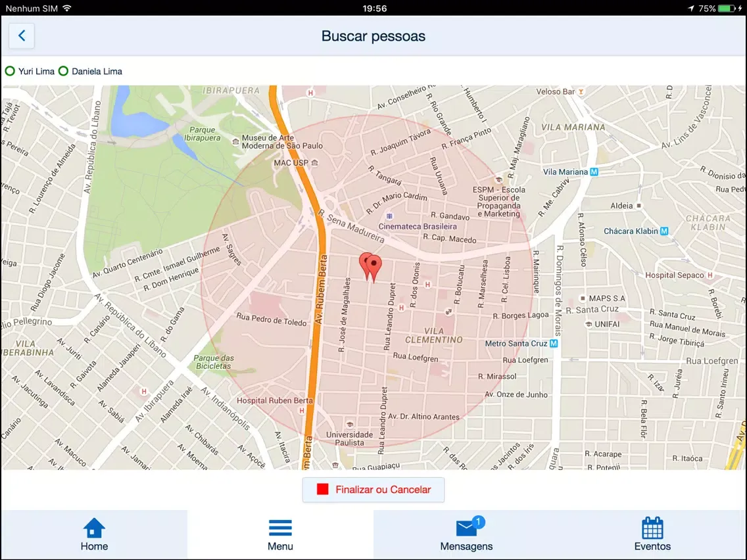Tap the Museu de Arte Moderna museum icon

[x=235, y=142]
